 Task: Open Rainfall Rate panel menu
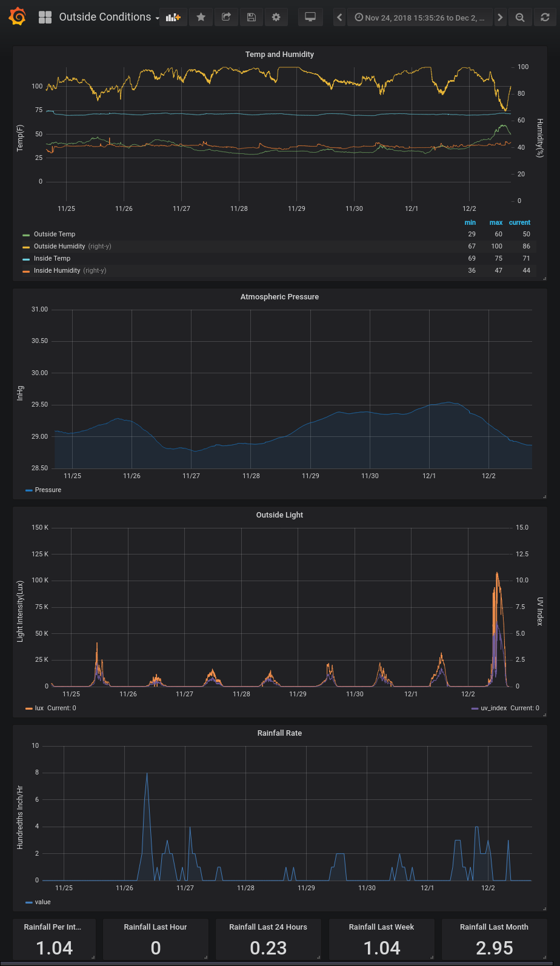coord(279,733)
